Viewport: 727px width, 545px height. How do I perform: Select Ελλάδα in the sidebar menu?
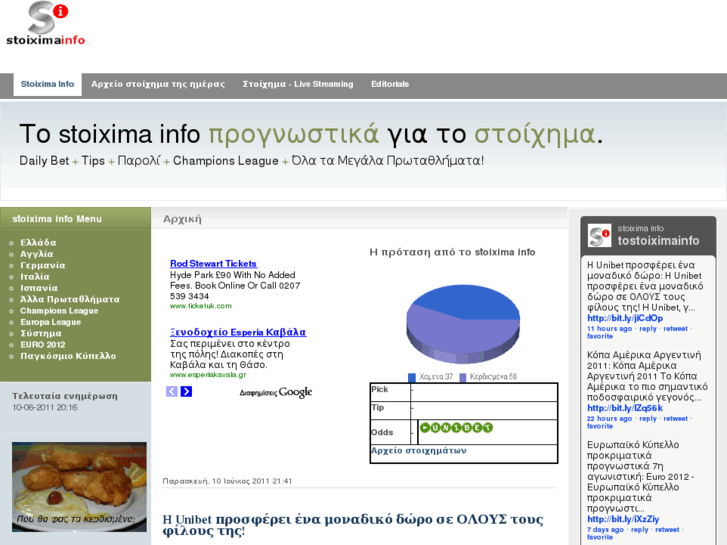tap(38, 243)
